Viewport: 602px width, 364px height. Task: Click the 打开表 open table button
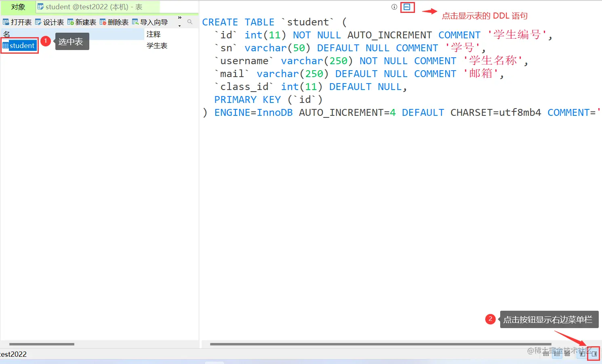[17, 22]
